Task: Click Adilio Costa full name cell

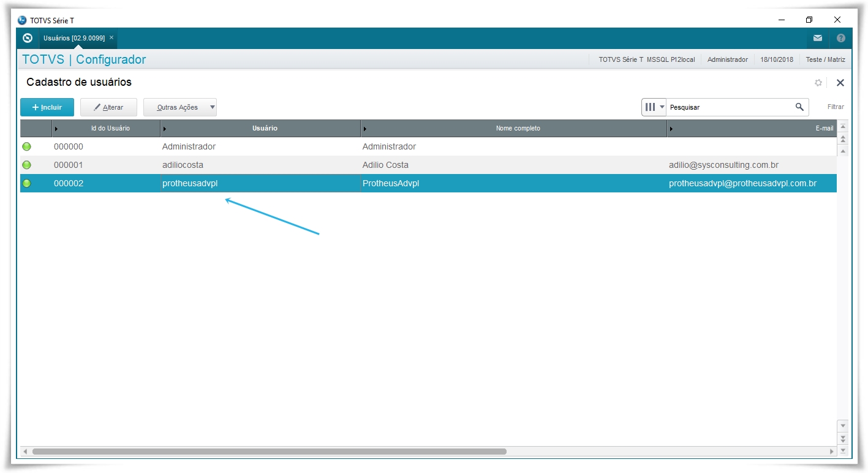Action: click(x=385, y=165)
